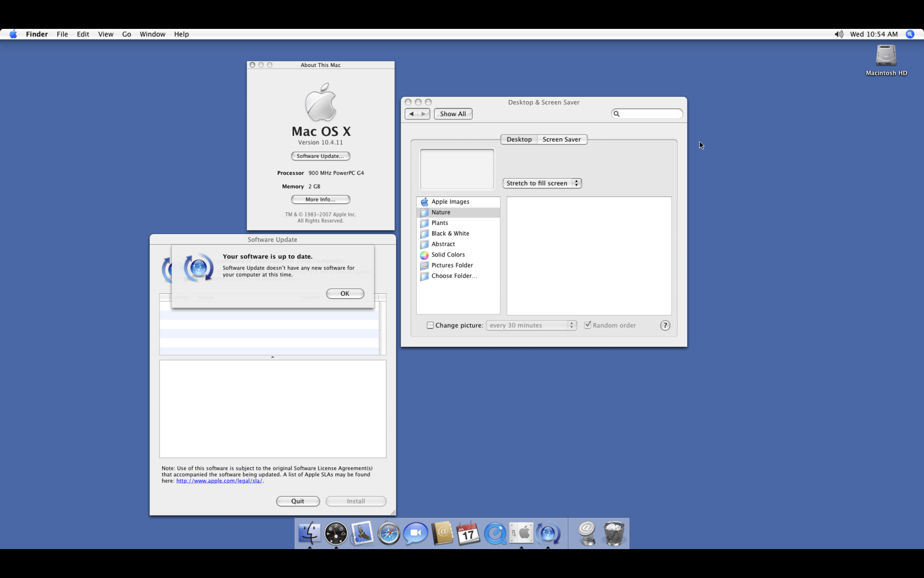The width and height of the screenshot is (924, 578).
Task: Open System Preferences in the Dock
Action: [x=522, y=533]
